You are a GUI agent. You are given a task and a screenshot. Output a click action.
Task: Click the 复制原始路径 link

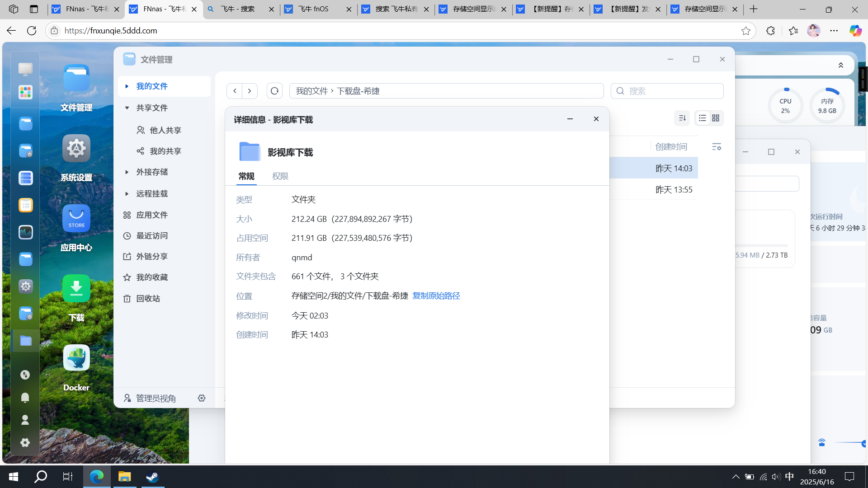coord(436,296)
